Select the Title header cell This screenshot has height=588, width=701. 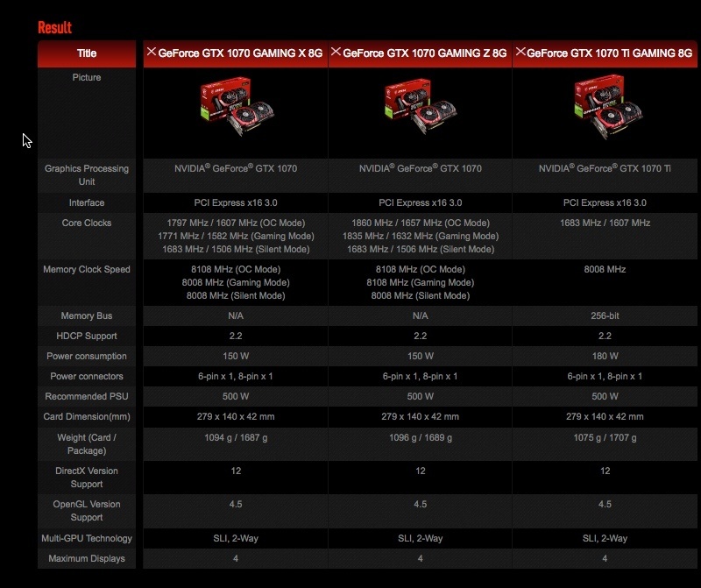tap(87, 53)
